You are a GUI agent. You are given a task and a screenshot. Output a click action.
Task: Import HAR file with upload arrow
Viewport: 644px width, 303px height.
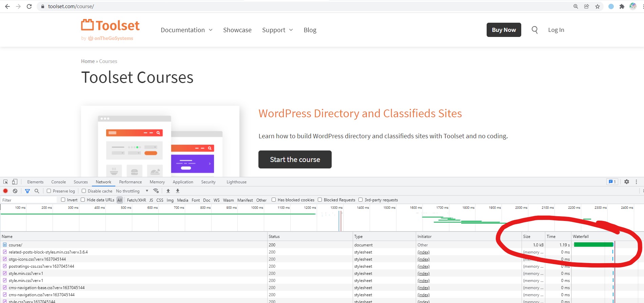[x=168, y=191]
